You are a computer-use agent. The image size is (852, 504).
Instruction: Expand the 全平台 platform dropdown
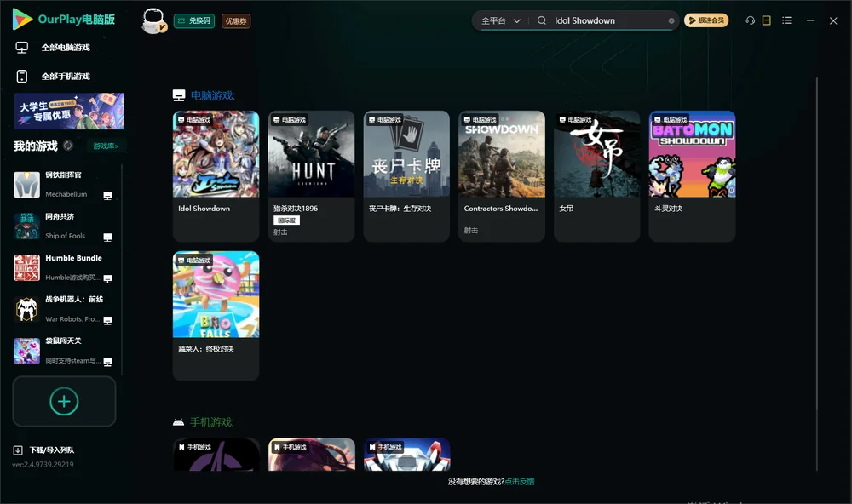tap(500, 20)
